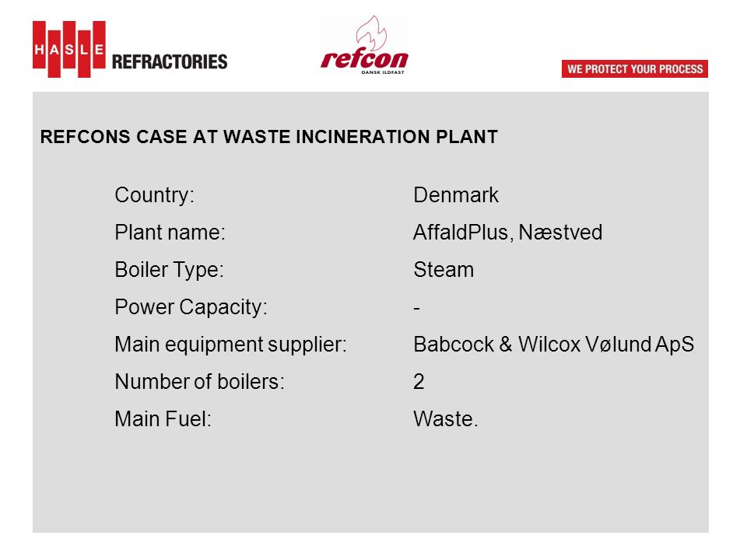The height and width of the screenshot is (560, 747).
Task: Click the dash value for Power Capacity
Action: (417, 309)
